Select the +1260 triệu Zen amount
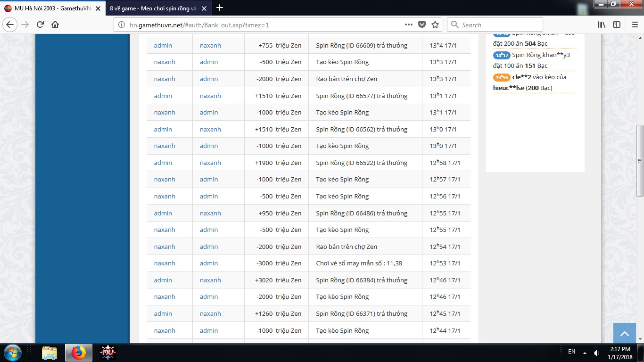 click(278, 313)
